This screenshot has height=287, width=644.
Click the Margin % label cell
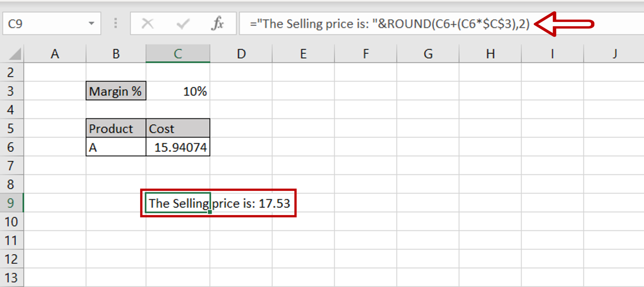[x=116, y=91]
